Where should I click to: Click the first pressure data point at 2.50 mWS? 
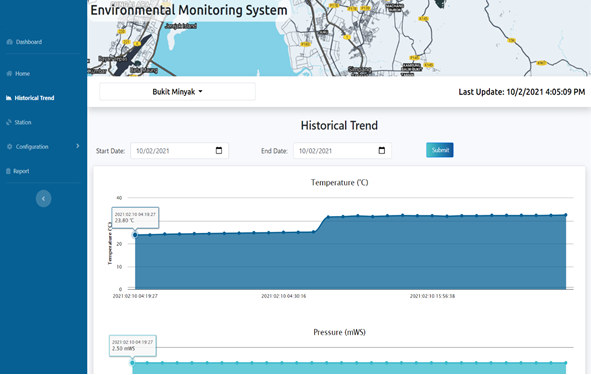[132, 363]
